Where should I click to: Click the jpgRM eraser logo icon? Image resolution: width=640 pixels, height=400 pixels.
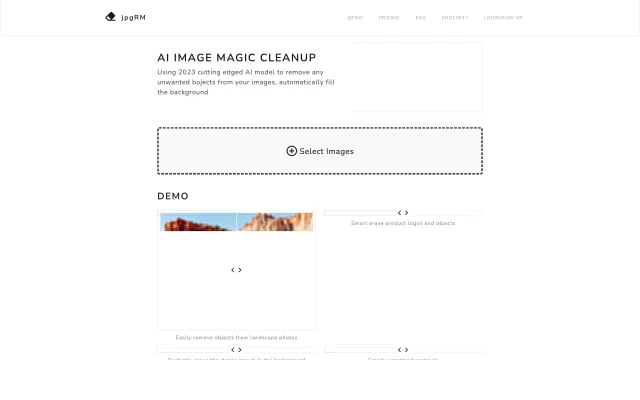[x=110, y=17]
